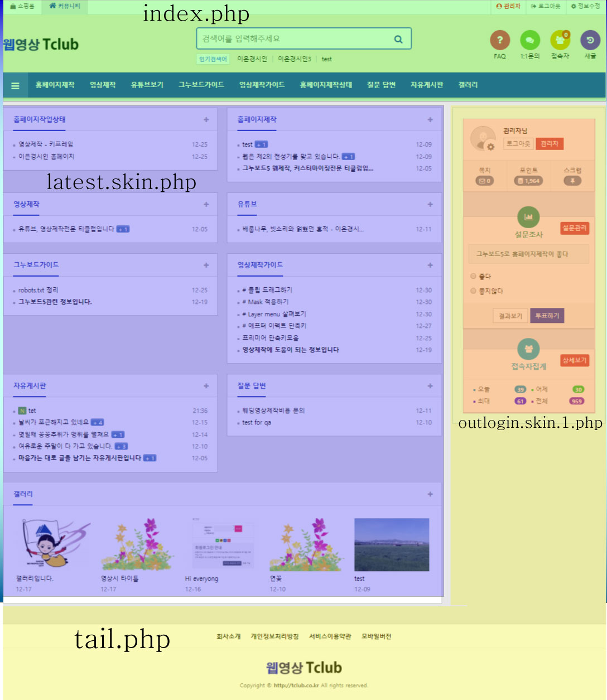Image resolution: width=607 pixels, height=700 pixels.
Task: Open 영상제작 navigation menu item
Action: coord(103,85)
